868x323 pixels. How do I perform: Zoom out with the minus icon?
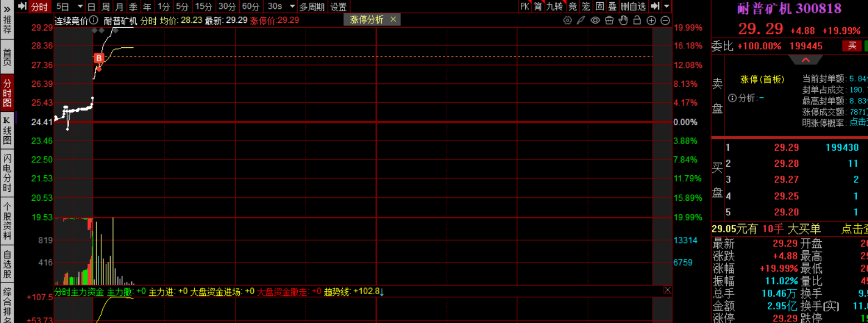point(665,21)
